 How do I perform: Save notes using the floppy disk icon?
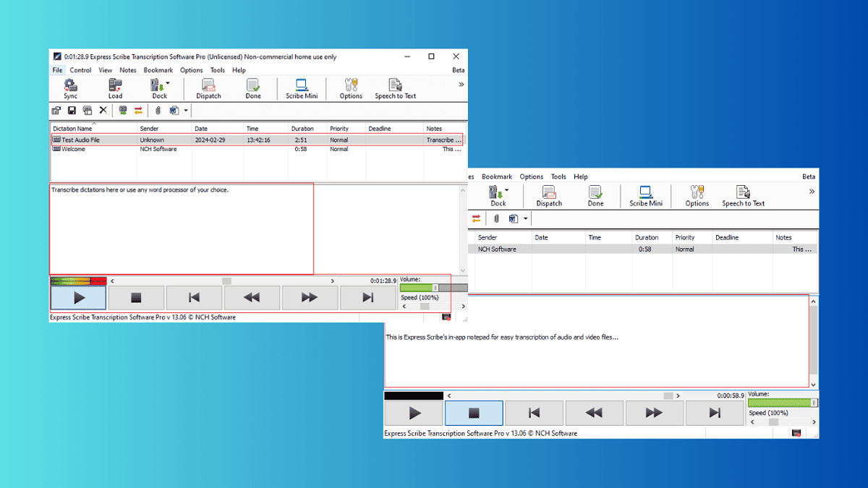click(72, 110)
